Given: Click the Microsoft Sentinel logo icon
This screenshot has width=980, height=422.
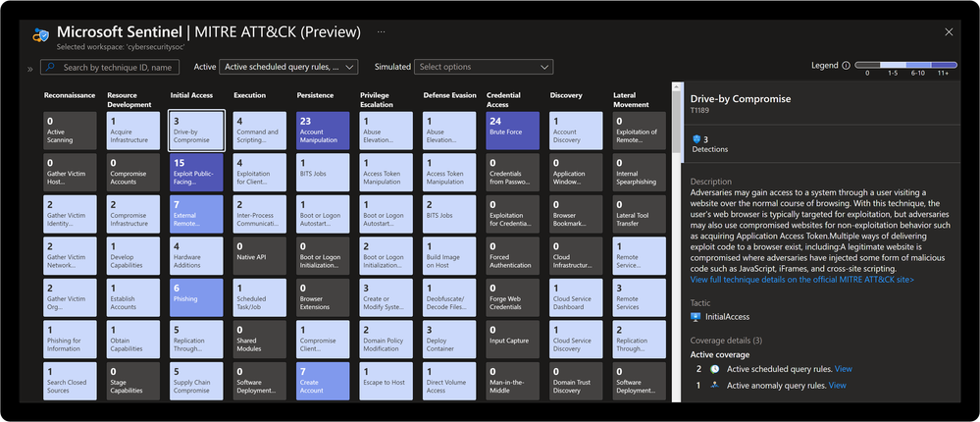Looking at the screenshot, I should [40, 35].
